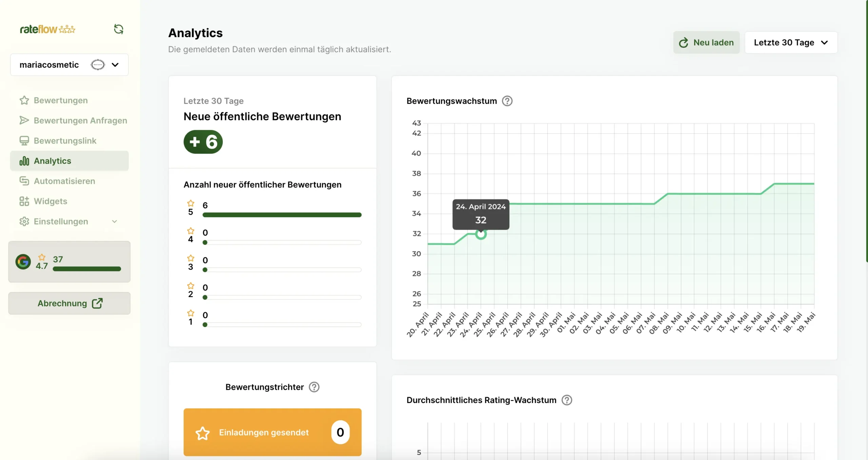The image size is (868, 460).
Task: Click the sync refresh icon beside rateflow logo
Action: [118, 29]
